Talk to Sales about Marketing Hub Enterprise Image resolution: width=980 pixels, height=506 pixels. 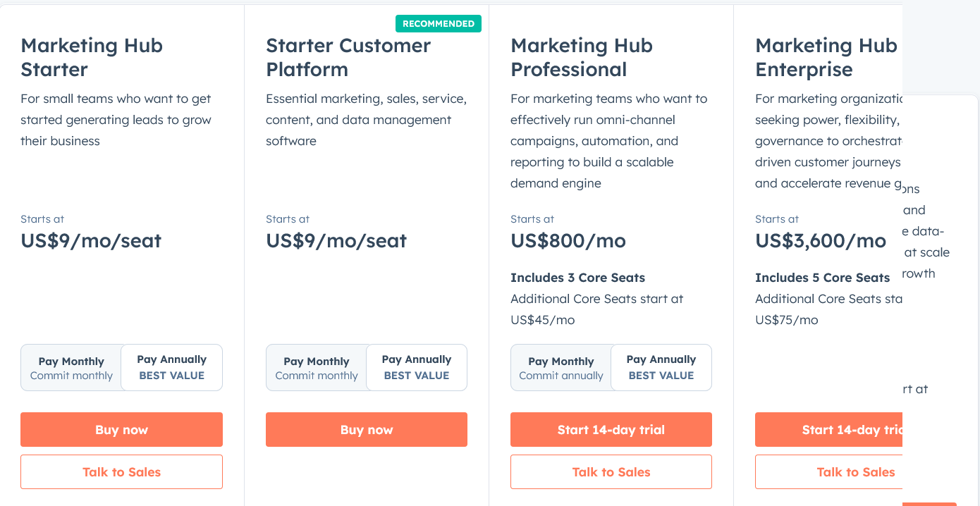828,472
